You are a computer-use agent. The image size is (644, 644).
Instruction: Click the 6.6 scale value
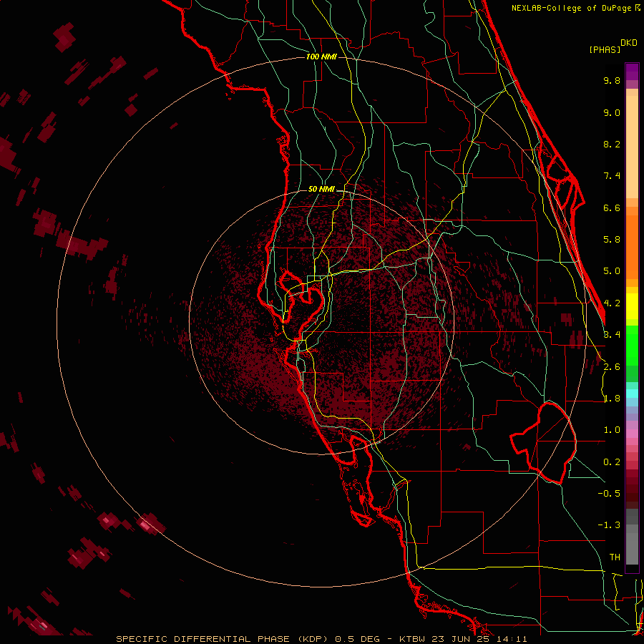click(612, 208)
